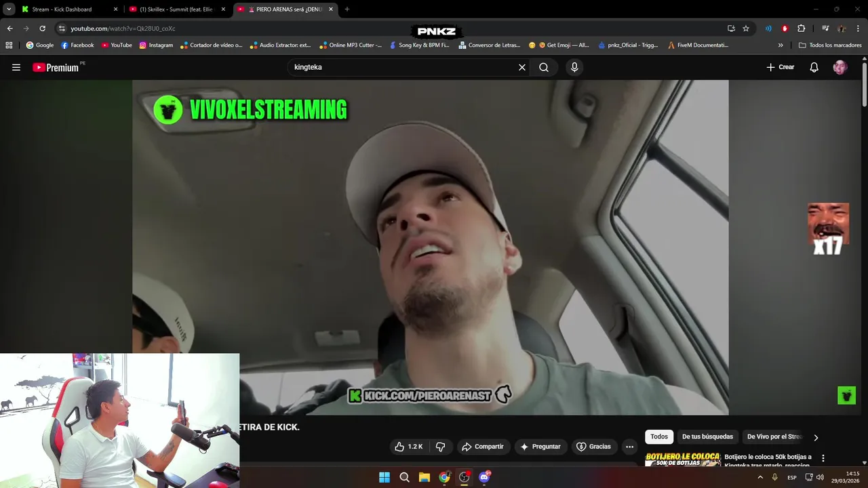The height and width of the screenshot is (488, 868).
Task: Click the Crear button
Action: click(781, 67)
